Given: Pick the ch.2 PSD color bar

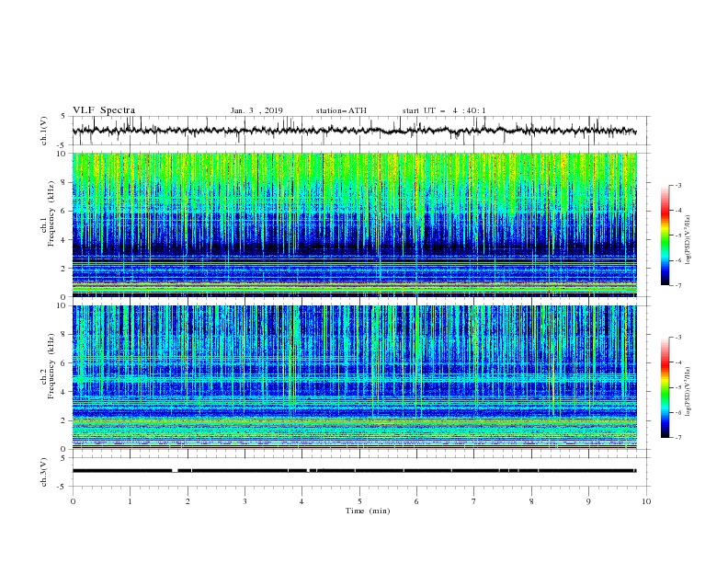Looking at the screenshot, I should (x=665, y=387).
